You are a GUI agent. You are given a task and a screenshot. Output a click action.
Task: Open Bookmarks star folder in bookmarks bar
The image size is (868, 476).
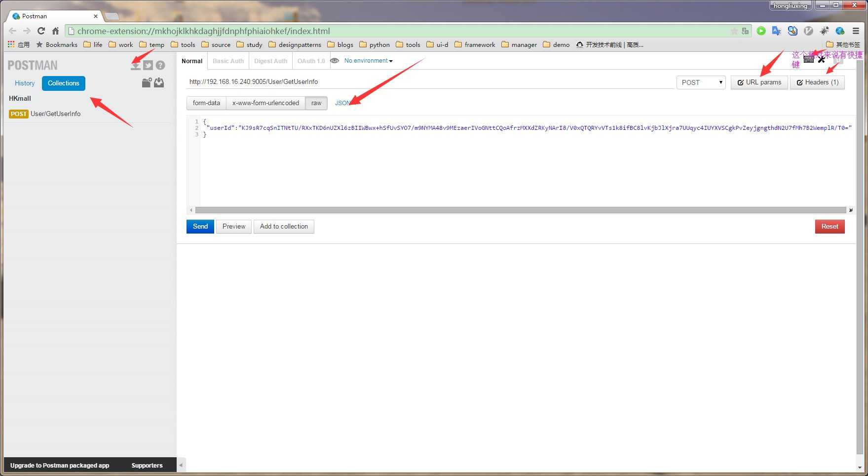57,44
